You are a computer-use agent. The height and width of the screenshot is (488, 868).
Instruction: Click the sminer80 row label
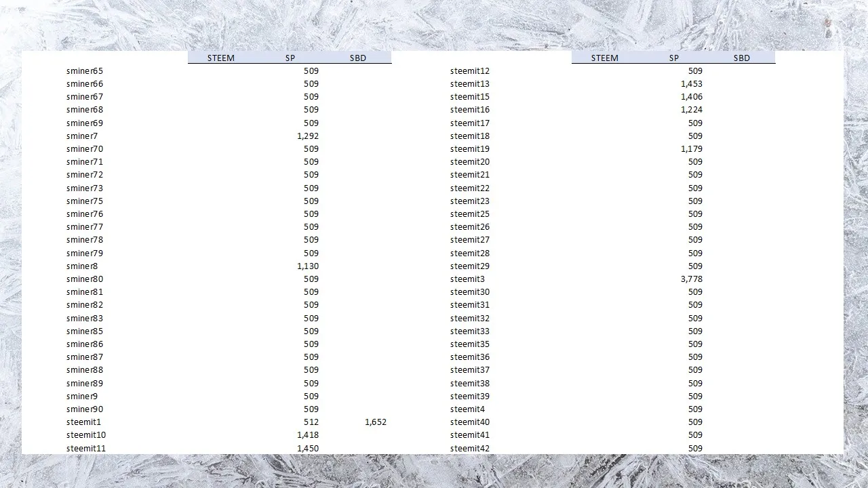tap(85, 279)
